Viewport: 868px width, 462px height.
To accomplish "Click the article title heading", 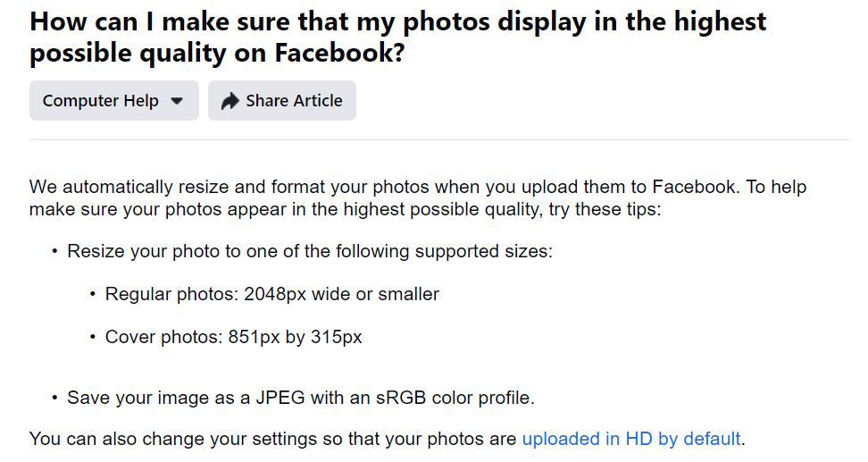I will (397, 38).
